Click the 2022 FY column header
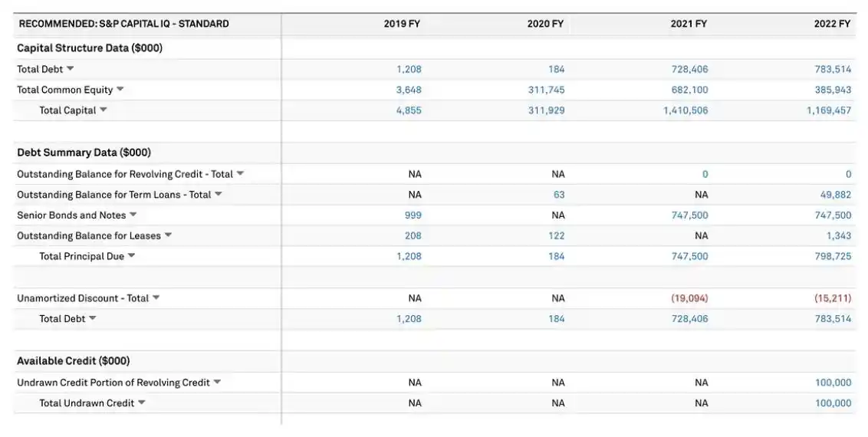Viewport: 868px width, 437px height. pos(832,24)
